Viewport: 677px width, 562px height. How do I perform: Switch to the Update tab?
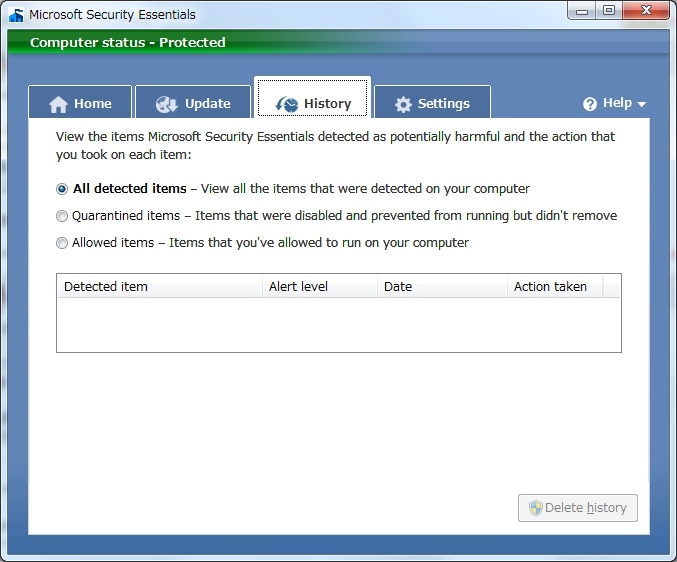(193, 102)
